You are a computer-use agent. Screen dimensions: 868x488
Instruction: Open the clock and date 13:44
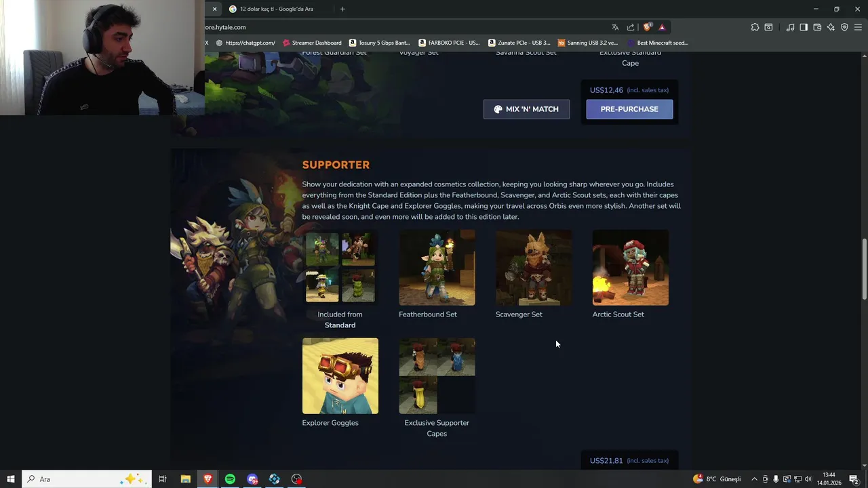[x=829, y=479]
